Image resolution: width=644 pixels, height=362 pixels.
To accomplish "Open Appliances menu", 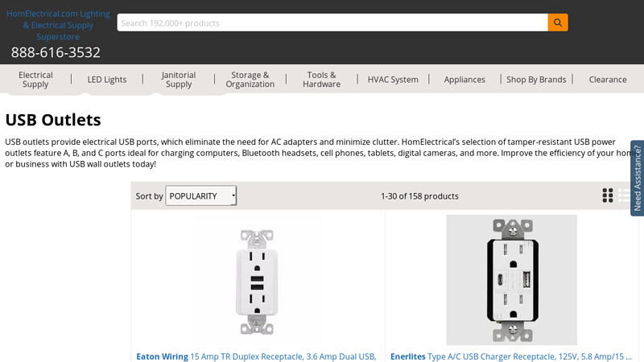I will point(464,80).
